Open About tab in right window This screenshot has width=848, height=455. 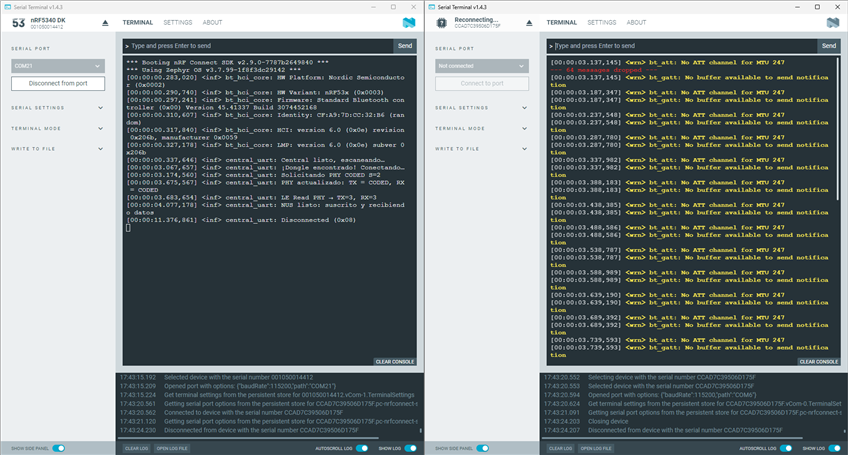637,23
